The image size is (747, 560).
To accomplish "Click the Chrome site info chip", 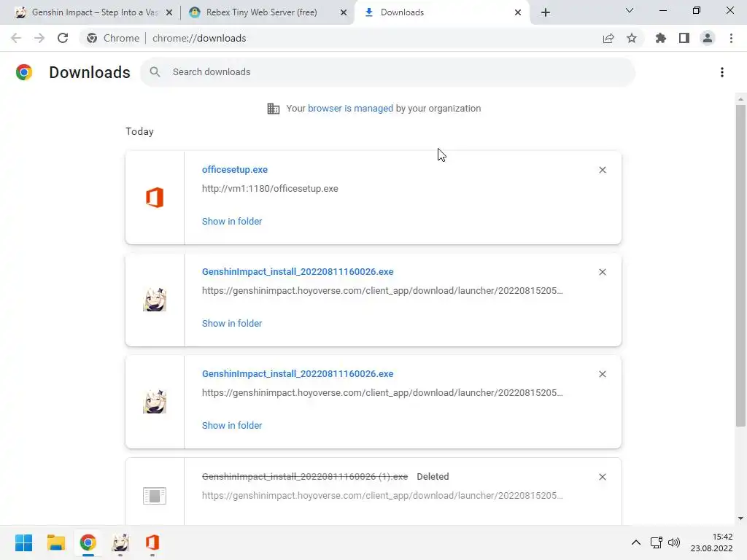I will pyautogui.click(x=113, y=38).
